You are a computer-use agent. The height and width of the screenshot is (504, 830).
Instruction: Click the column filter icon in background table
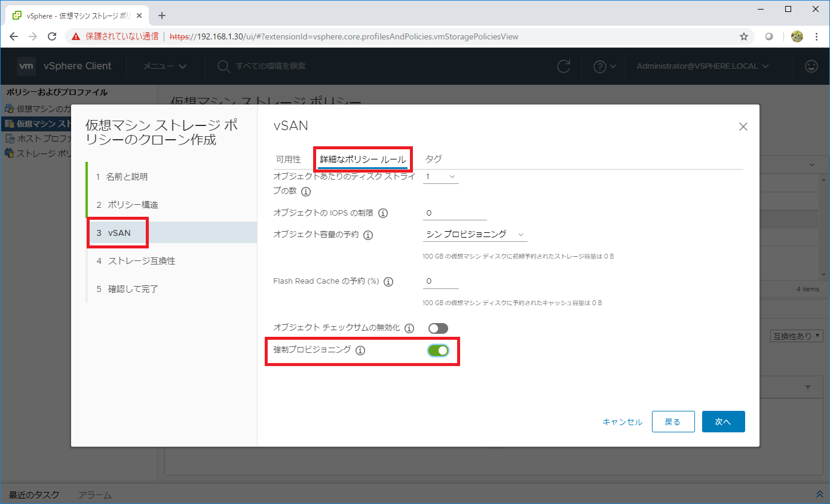pyautogui.click(x=808, y=388)
